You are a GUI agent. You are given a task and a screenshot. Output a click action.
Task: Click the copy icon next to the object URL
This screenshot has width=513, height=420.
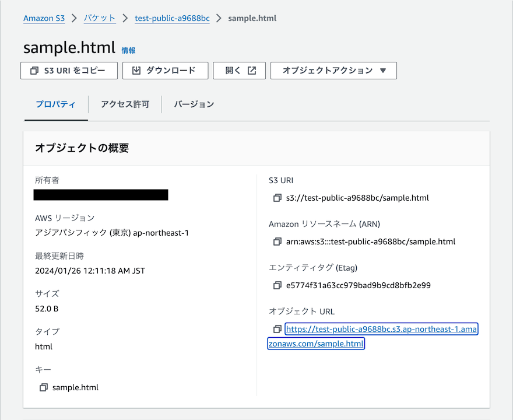click(277, 329)
